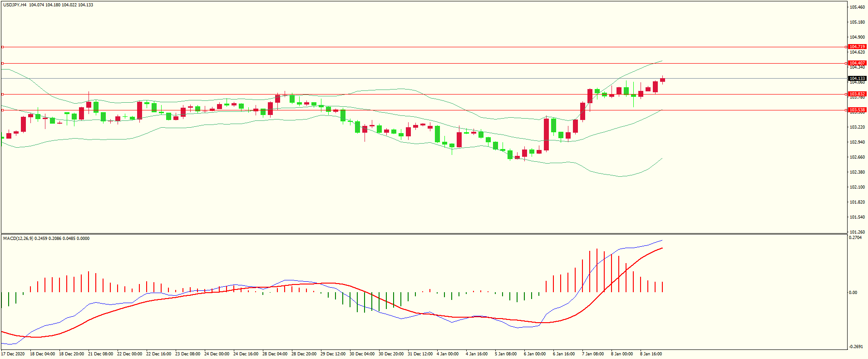Select the 103.538 red price tag

[x=857, y=110]
